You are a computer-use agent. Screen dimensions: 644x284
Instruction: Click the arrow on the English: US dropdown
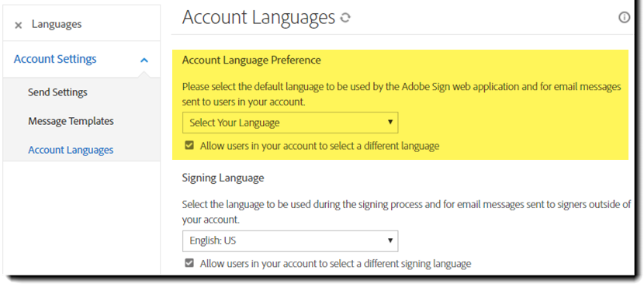(390, 241)
